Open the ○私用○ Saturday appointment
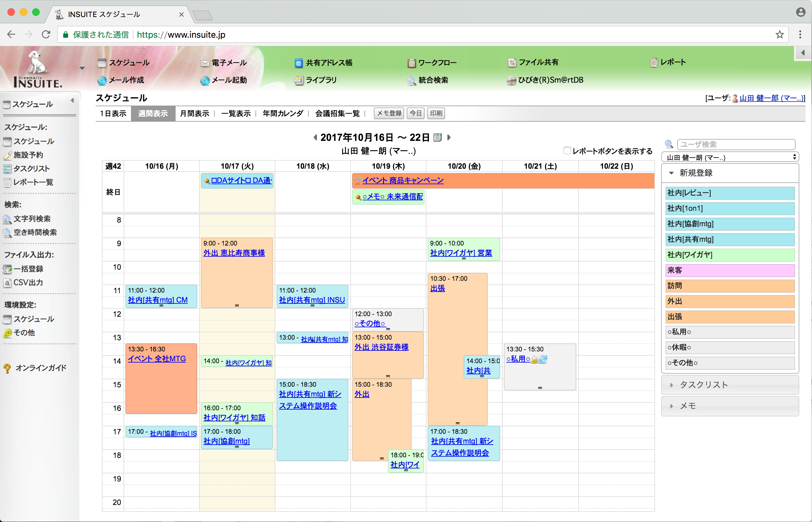The width and height of the screenshot is (812, 522). (x=518, y=359)
